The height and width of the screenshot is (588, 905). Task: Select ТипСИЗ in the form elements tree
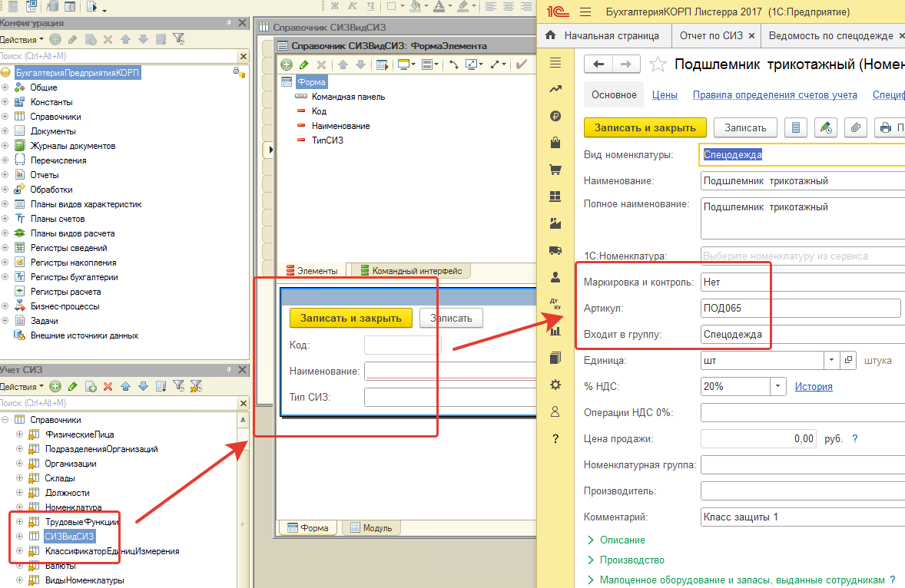click(x=327, y=140)
